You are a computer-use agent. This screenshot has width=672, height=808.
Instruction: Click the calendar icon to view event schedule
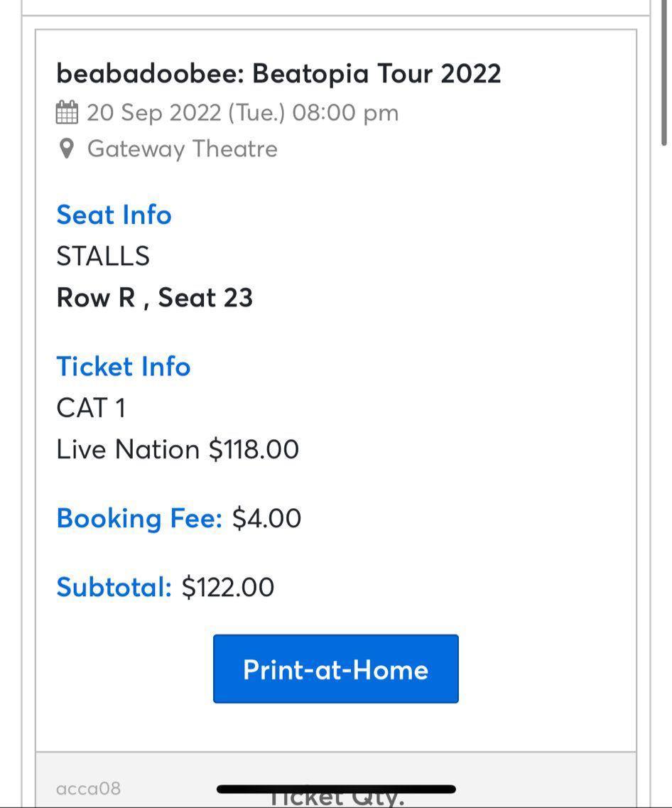[x=68, y=112]
